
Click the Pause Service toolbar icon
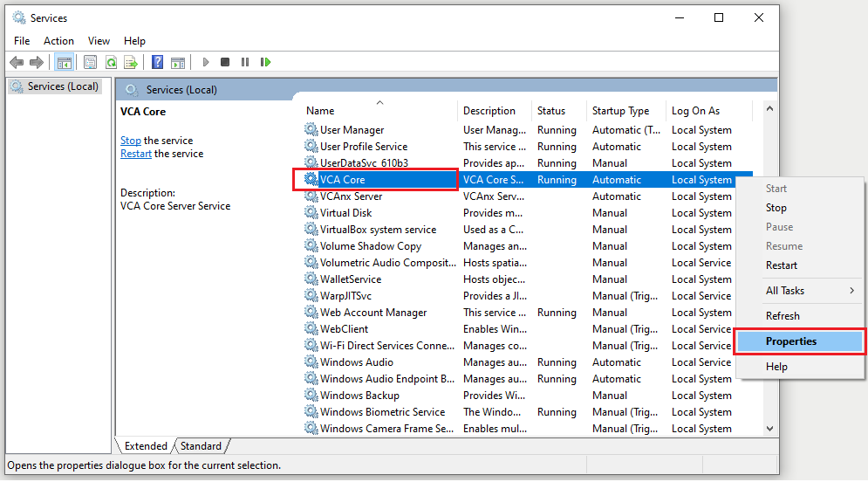tap(245, 62)
